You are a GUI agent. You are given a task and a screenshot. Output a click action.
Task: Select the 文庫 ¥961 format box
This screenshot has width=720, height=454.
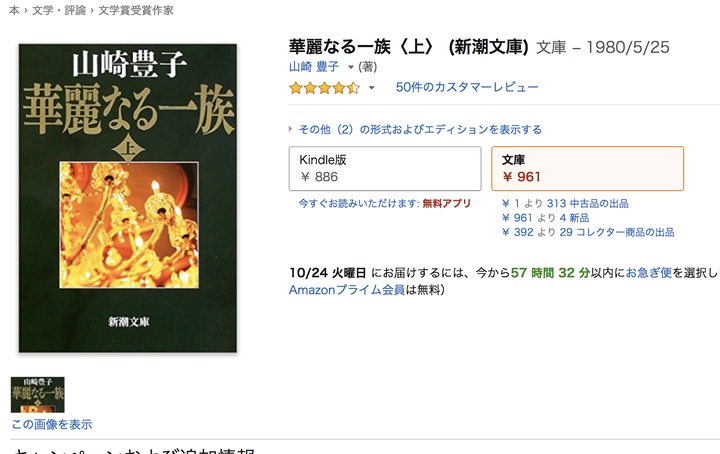tap(587, 168)
